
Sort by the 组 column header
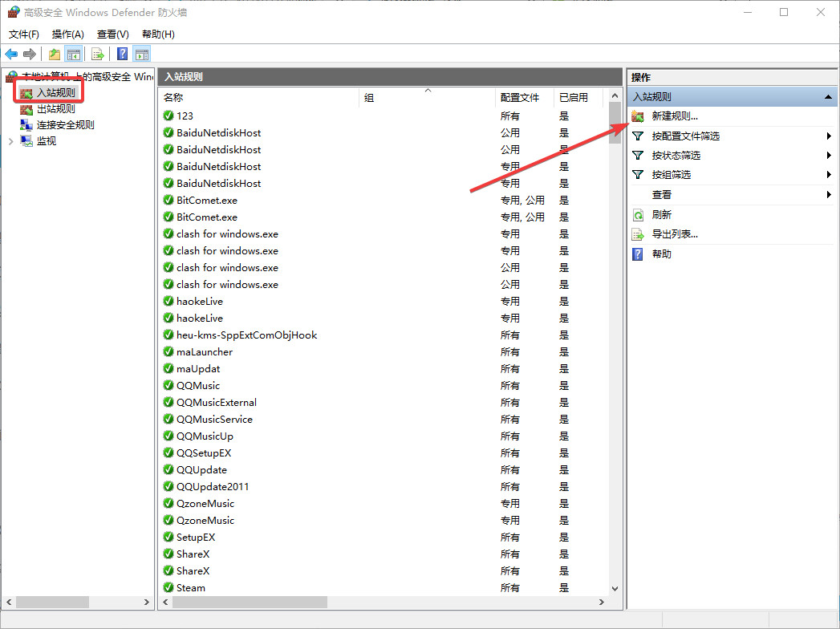pos(427,98)
